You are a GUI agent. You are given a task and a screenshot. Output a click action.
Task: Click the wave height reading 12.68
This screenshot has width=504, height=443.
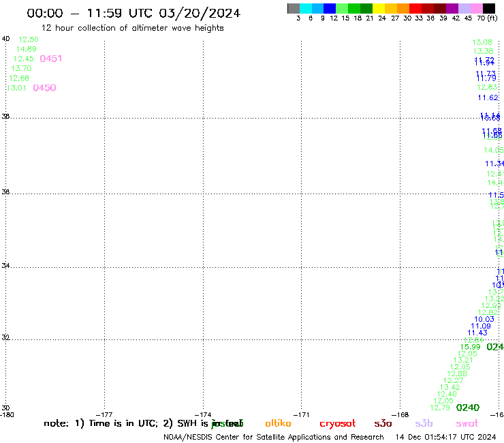pyautogui.click(x=19, y=78)
